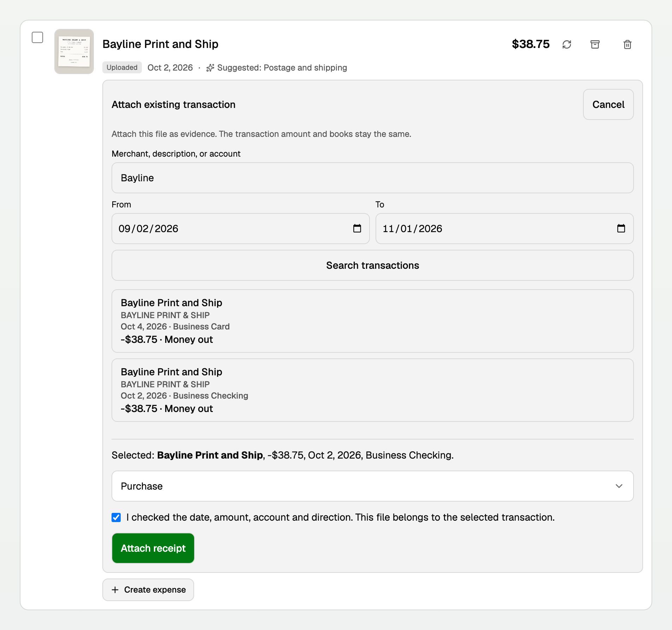Image resolution: width=672 pixels, height=630 pixels.
Task: Click the refresh icon beside $38.75
Action: click(567, 44)
